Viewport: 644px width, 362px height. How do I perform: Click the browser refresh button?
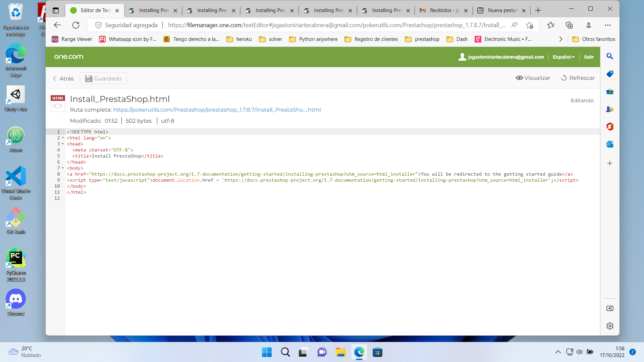click(x=76, y=25)
